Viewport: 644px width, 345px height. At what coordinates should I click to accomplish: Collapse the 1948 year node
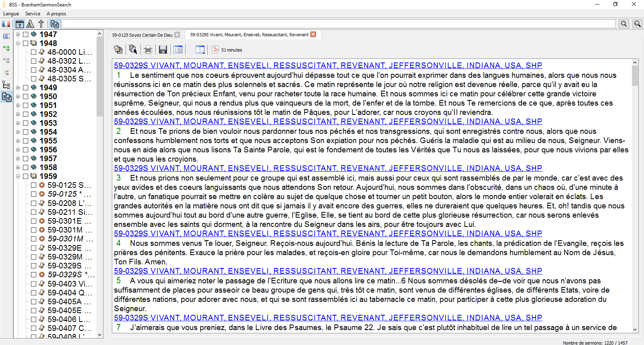click(x=18, y=43)
